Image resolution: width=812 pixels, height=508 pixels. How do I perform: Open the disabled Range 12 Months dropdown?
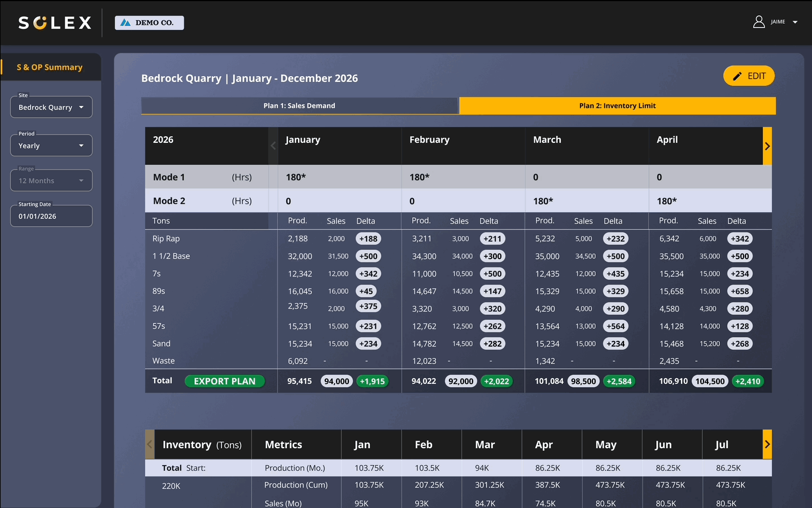tap(51, 181)
